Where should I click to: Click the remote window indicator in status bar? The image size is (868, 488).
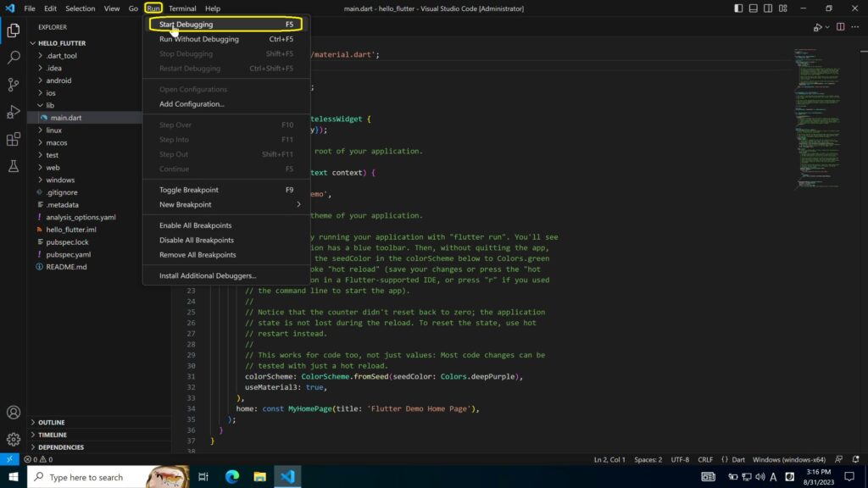[9, 459]
